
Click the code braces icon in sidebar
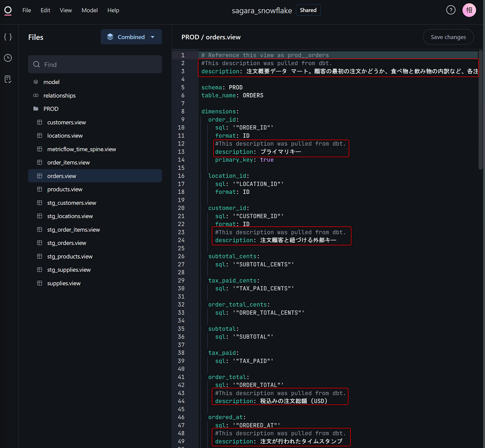point(9,37)
